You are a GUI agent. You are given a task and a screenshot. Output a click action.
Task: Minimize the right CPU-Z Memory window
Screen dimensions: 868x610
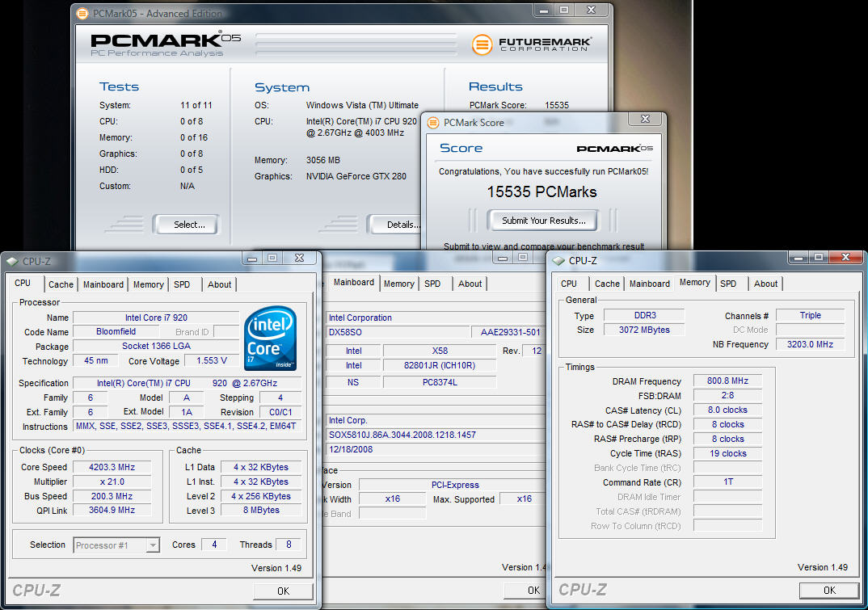[x=798, y=258]
